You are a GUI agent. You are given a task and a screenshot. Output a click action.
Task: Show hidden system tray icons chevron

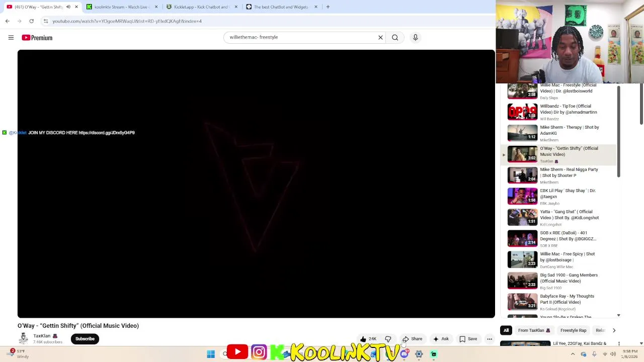point(573,354)
